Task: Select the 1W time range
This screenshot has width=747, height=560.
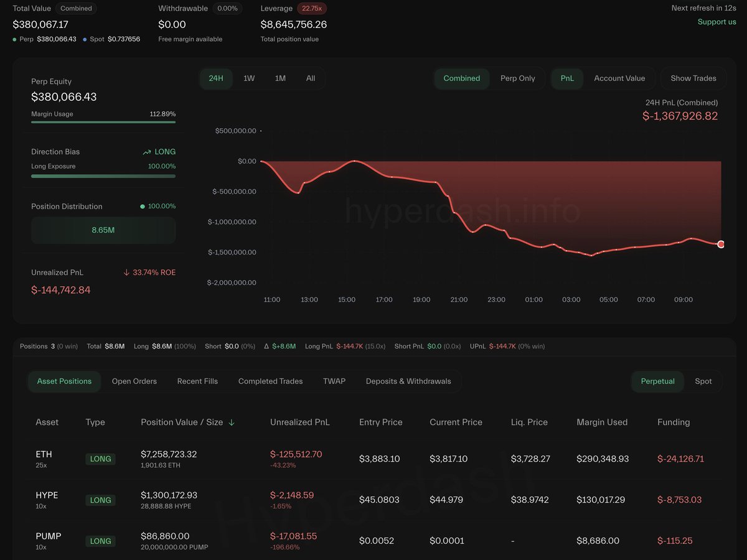Action: point(249,78)
